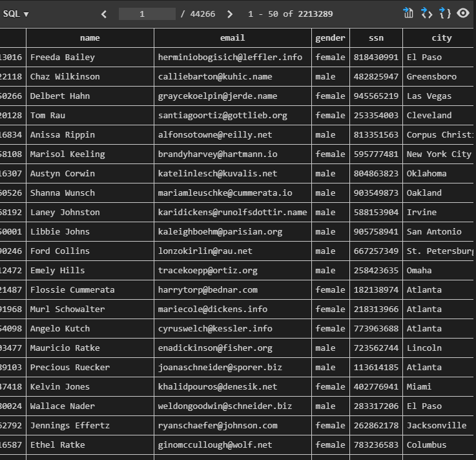Click the export to JSON curly-braces icon
476x460 pixels.
pyautogui.click(x=445, y=13)
